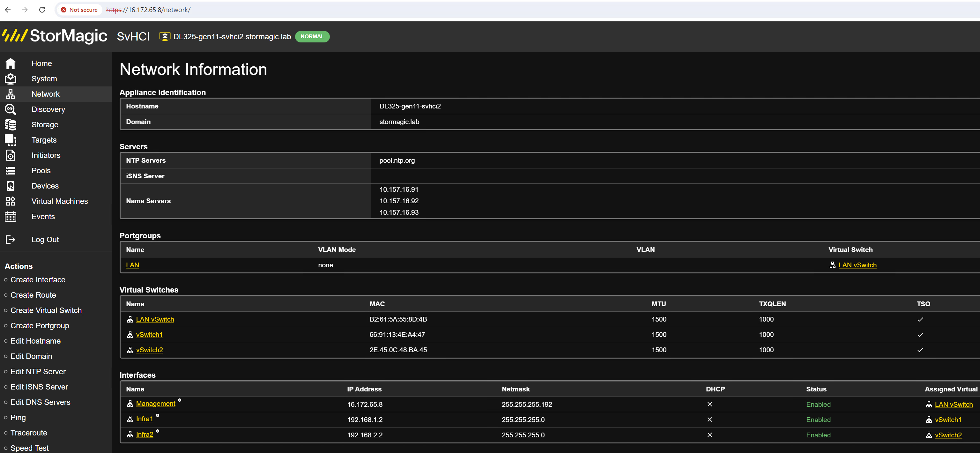Open the LAN portgroup link
This screenshot has width=980, height=453.
pos(132,265)
